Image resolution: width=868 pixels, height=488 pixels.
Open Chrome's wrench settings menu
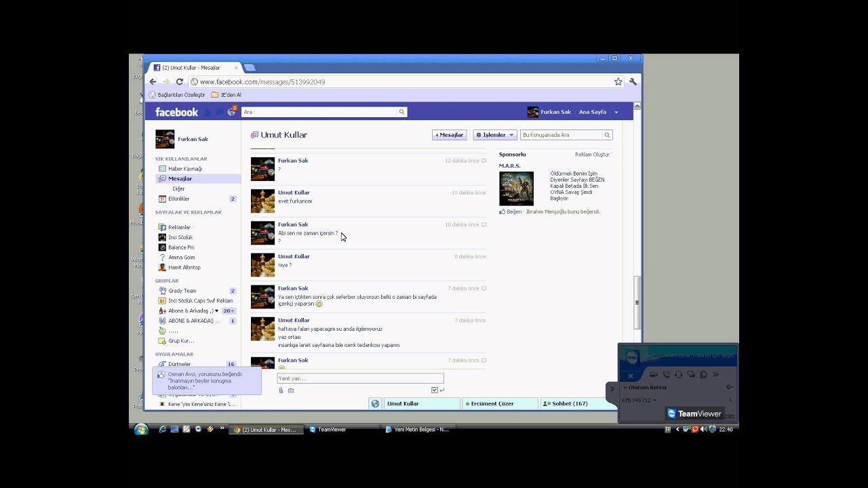(x=633, y=81)
